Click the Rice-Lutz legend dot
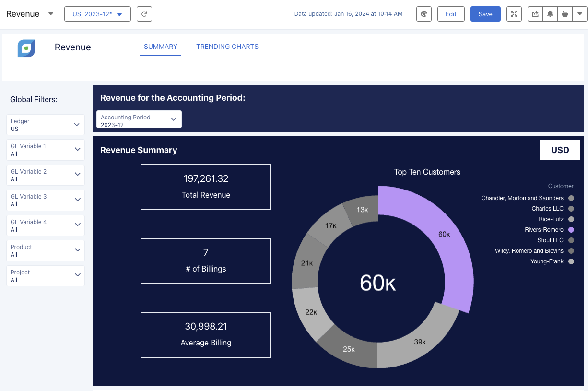 pyautogui.click(x=571, y=219)
